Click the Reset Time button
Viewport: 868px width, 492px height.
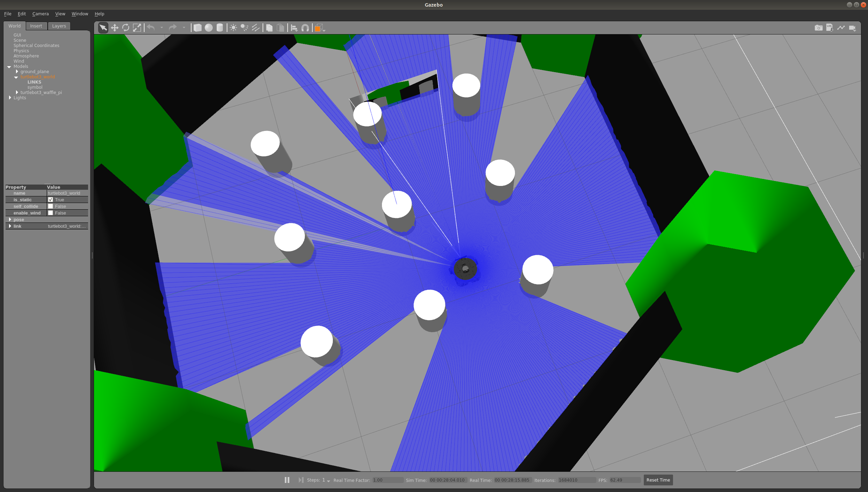(658, 480)
